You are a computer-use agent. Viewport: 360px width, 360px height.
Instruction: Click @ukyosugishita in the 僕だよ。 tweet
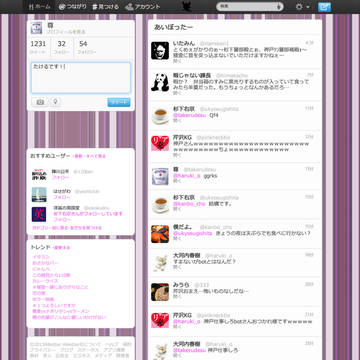coord(192,233)
